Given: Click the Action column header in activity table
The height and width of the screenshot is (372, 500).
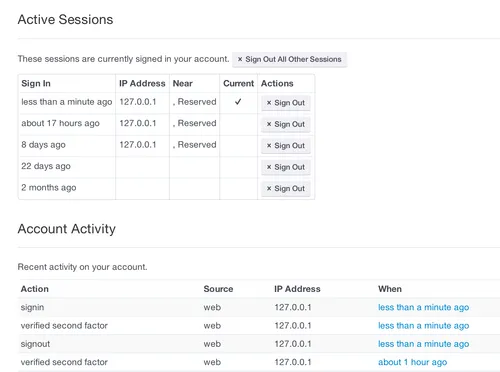Looking at the screenshot, I should 35,289.
